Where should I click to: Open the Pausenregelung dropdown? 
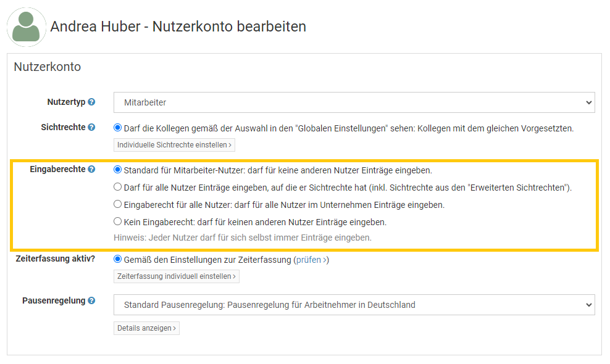pyautogui.click(x=354, y=305)
